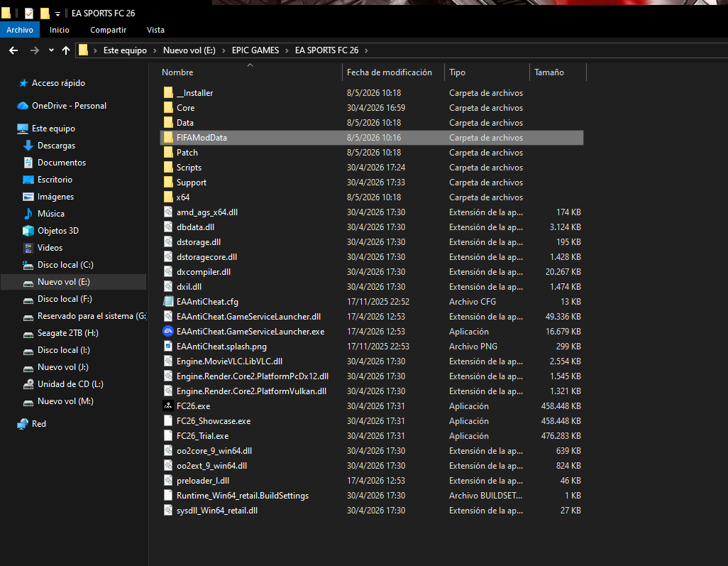Switch to the Inicio ribbon tab
The width and height of the screenshot is (728, 566).
(x=60, y=30)
